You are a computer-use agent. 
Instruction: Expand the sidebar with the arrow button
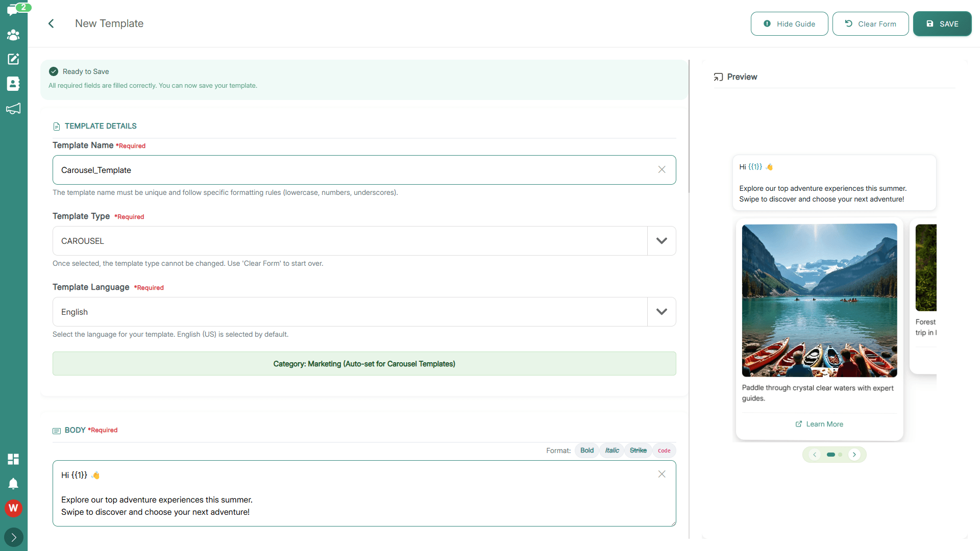pyautogui.click(x=13, y=537)
